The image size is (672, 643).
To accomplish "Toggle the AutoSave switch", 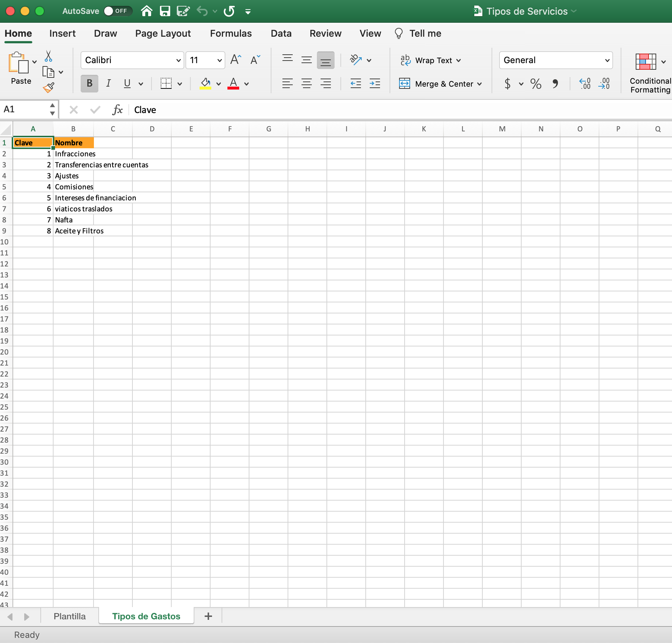I will pyautogui.click(x=117, y=11).
